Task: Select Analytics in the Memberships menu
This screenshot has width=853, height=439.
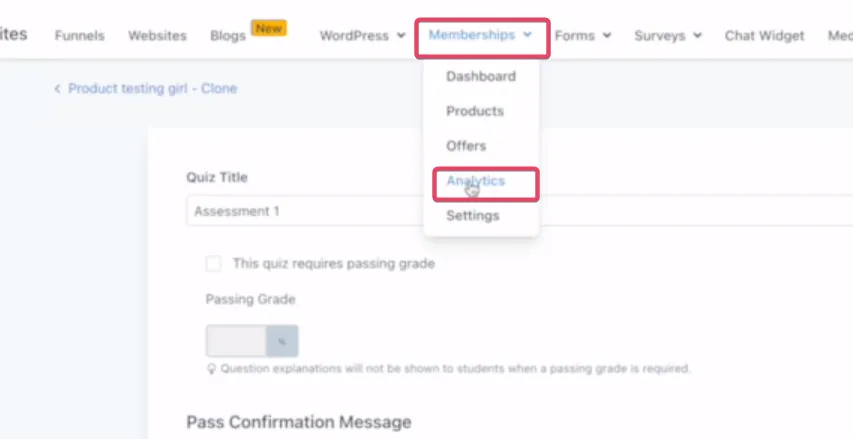Action: click(475, 181)
